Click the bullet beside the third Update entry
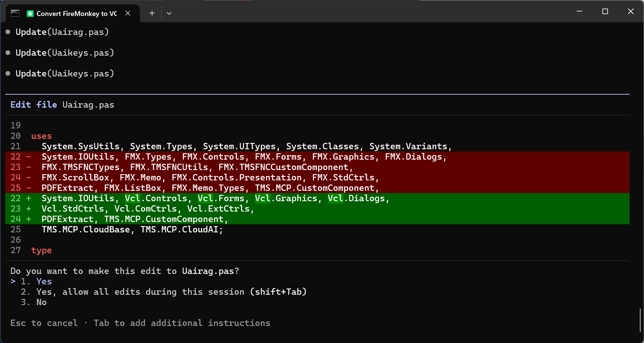Screen dimensions: 644x343 pos(7,73)
